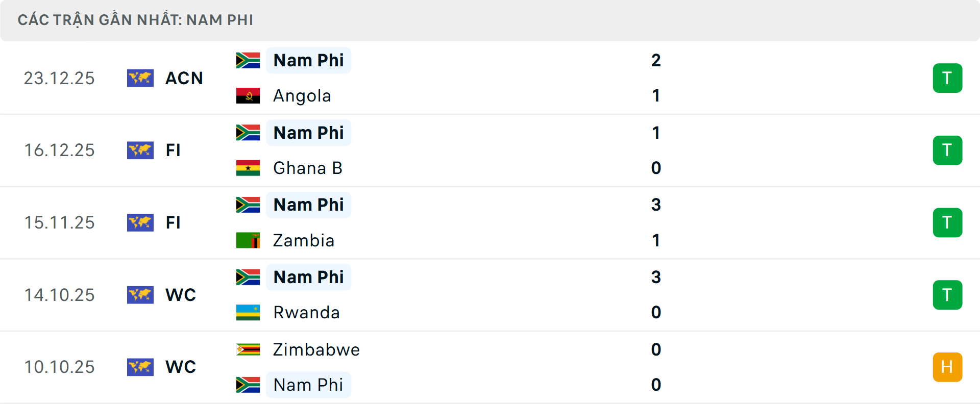Click the Zimbabwe flag icon
This screenshot has width=980, height=404.
[x=248, y=349]
